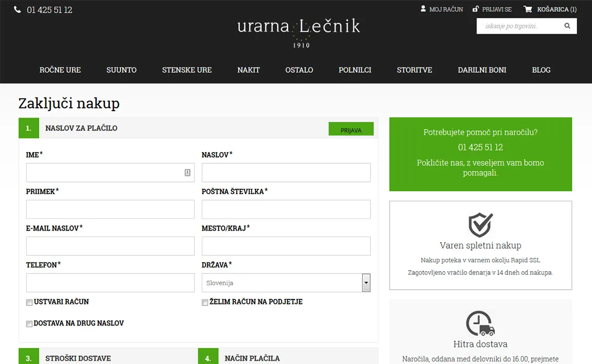The width and height of the screenshot is (592, 364).
Task: Open Darilni boni menu item
Action: click(482, 70)
